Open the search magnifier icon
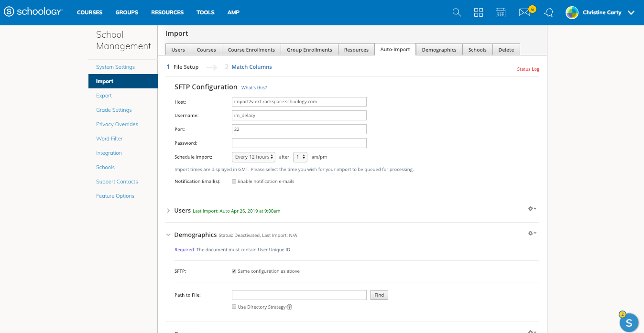644x333 pixels. pyautogui.click(x=457, y=12)
